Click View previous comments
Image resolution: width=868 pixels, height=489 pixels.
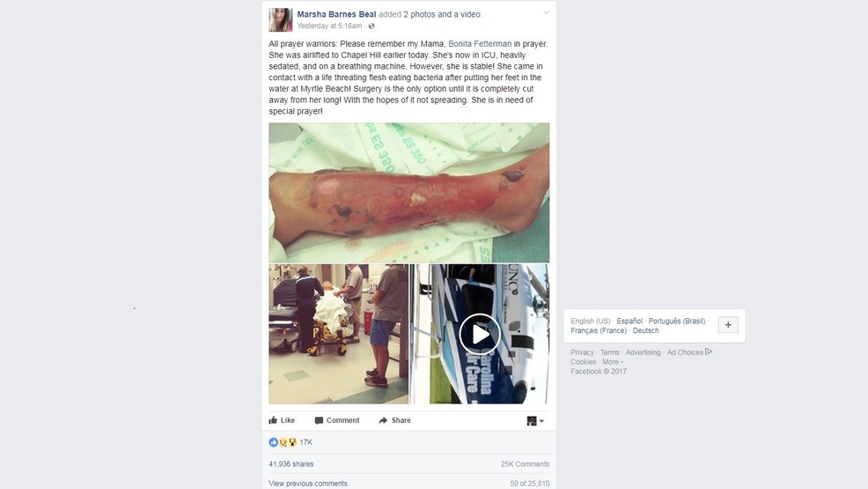tap(308, 484)
